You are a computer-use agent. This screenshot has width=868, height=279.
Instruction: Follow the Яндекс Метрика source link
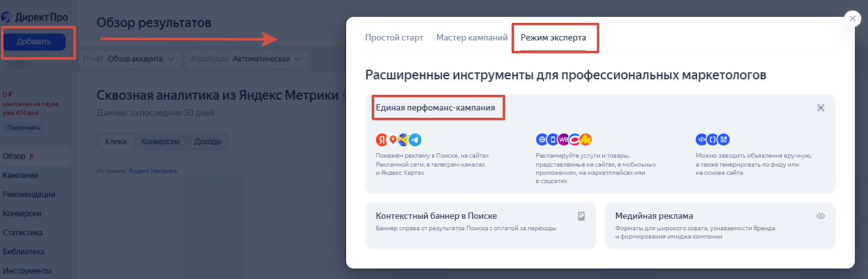coord(153,171)
